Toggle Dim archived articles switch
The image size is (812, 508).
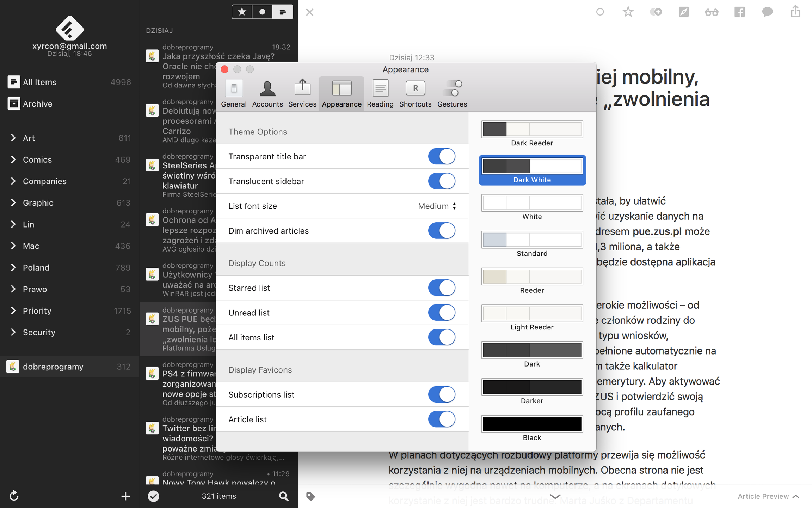pyautogui.click(x=442, y=231)
